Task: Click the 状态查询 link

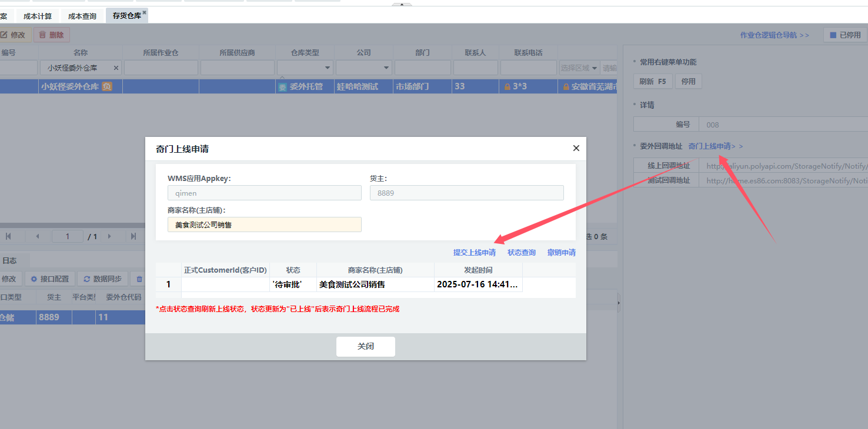Action: [x=521, y=253]
